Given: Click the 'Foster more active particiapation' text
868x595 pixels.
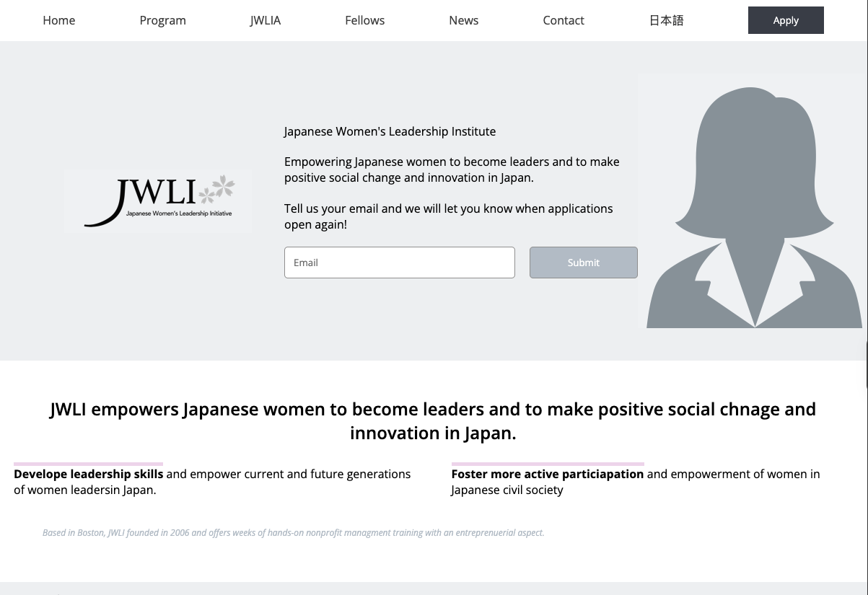Looking at the screenshot, I should pyautogui.click(x=548, y=474).
